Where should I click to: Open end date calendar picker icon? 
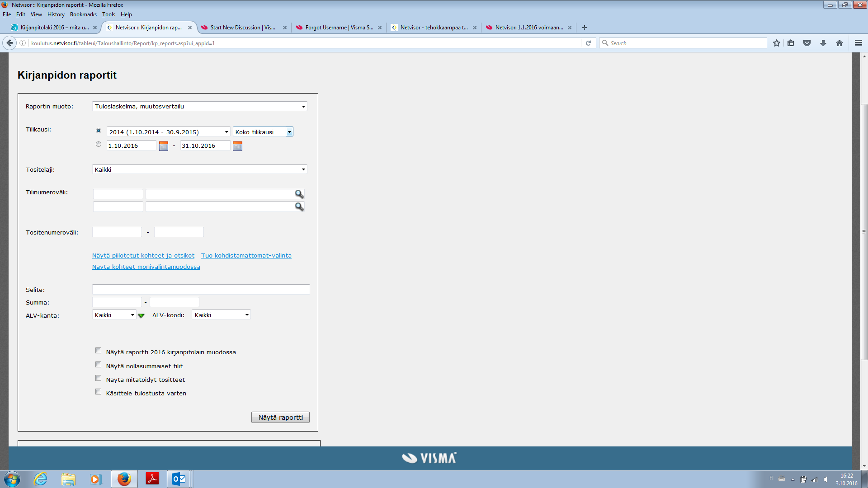point(237,146)
